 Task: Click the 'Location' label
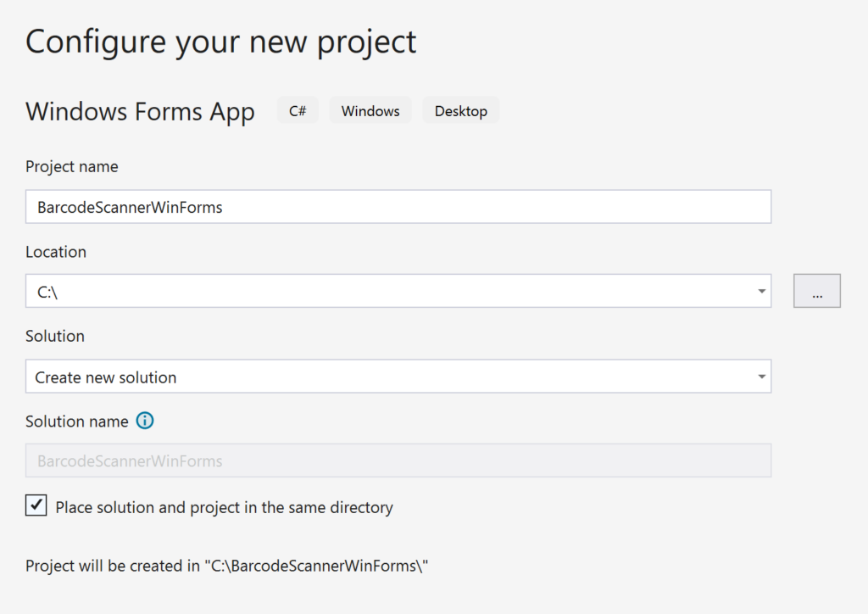(56, 252)
